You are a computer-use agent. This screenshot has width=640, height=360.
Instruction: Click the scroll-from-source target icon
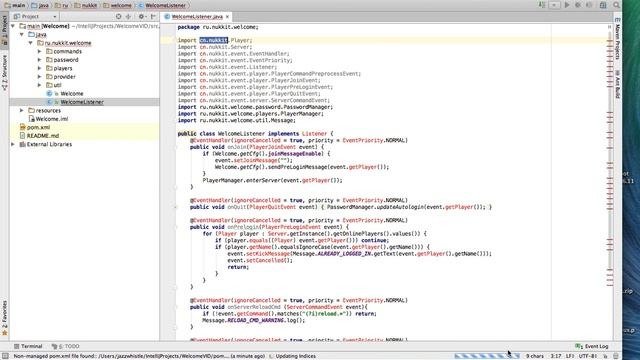click(118, 16)
